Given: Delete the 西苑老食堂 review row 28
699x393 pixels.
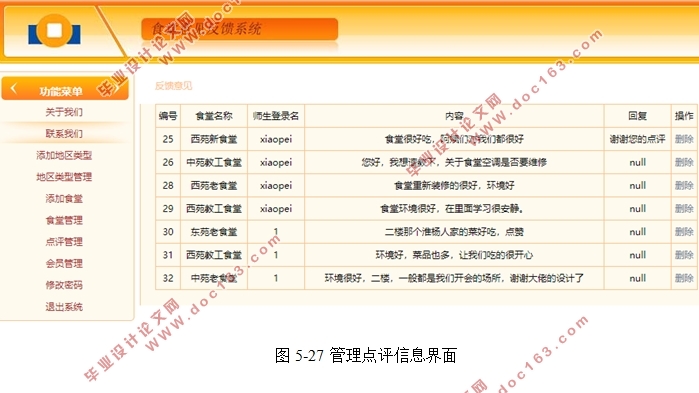Looking at the screenshot, I should (x=684, y=185).
